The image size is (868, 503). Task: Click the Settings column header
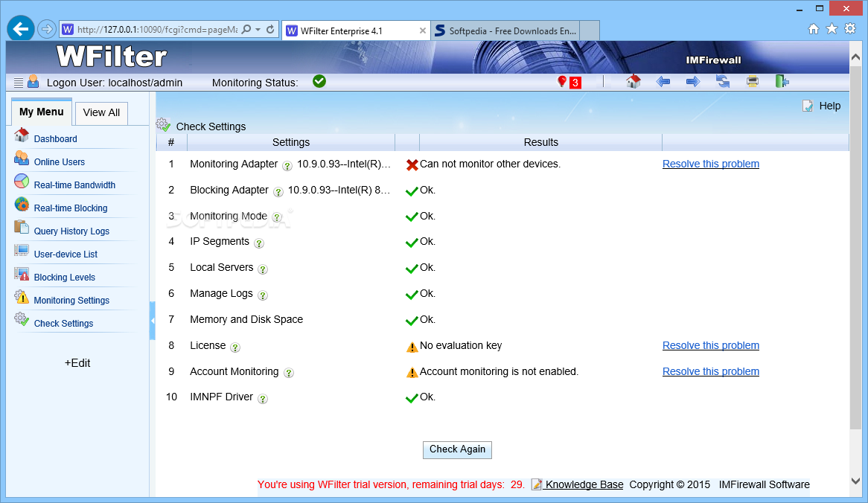pos(290,142)
